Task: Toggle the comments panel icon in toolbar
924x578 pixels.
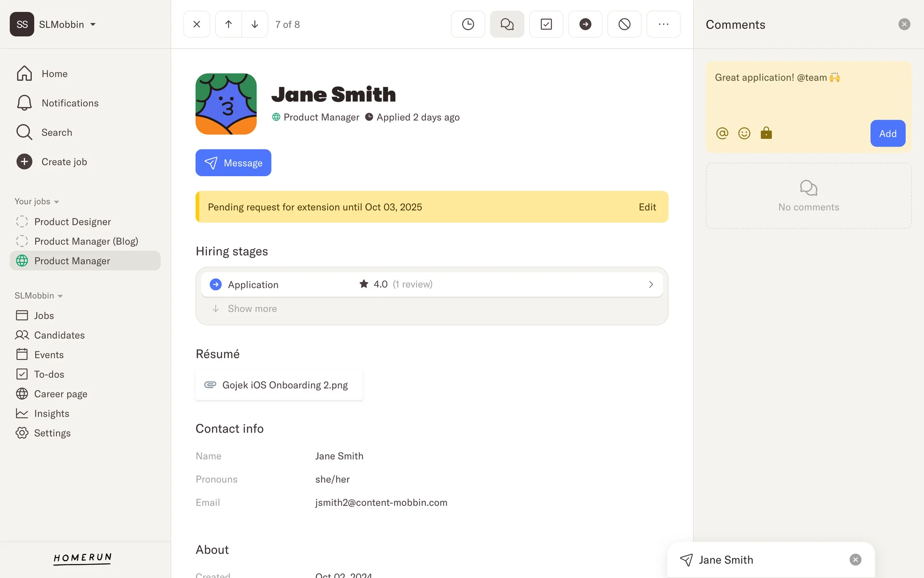Action: [507, 24]
